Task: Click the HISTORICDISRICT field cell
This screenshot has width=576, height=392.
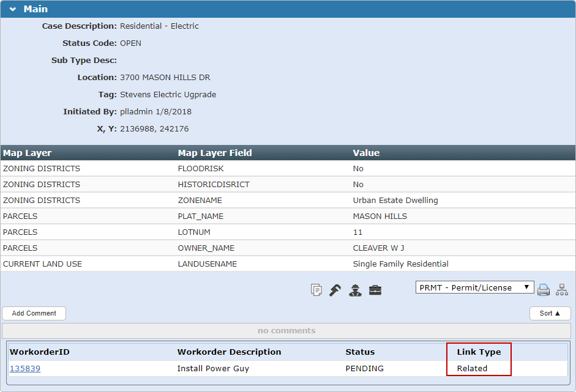Action: click(214, 185)
